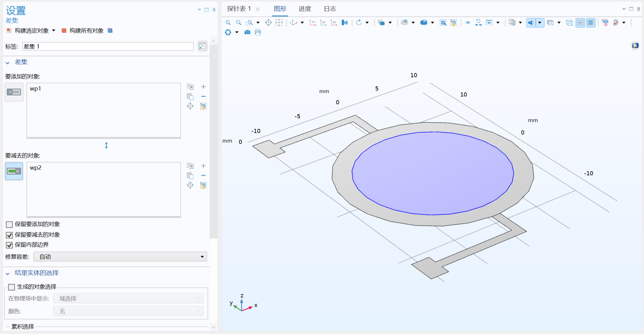
Task: Clear the objects to subtract selection
Action: 203,185
